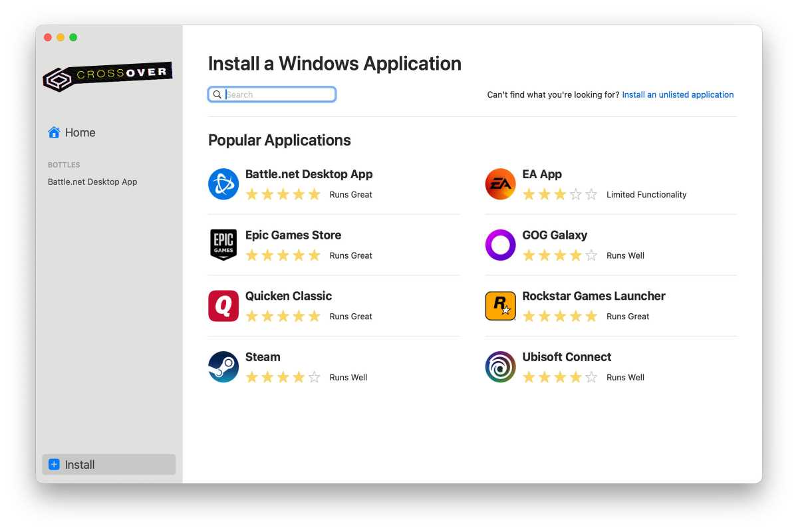798x532 pixels.
Task: Choose the Steam title text
Action: click(x=263, y=357)
